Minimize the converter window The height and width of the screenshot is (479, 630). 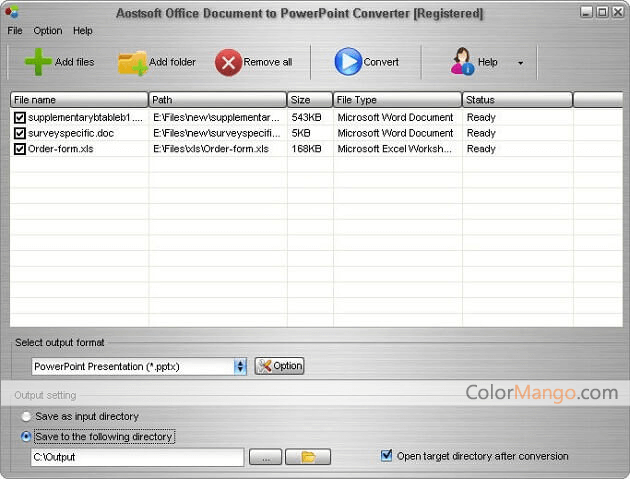[x=586, y=12]
